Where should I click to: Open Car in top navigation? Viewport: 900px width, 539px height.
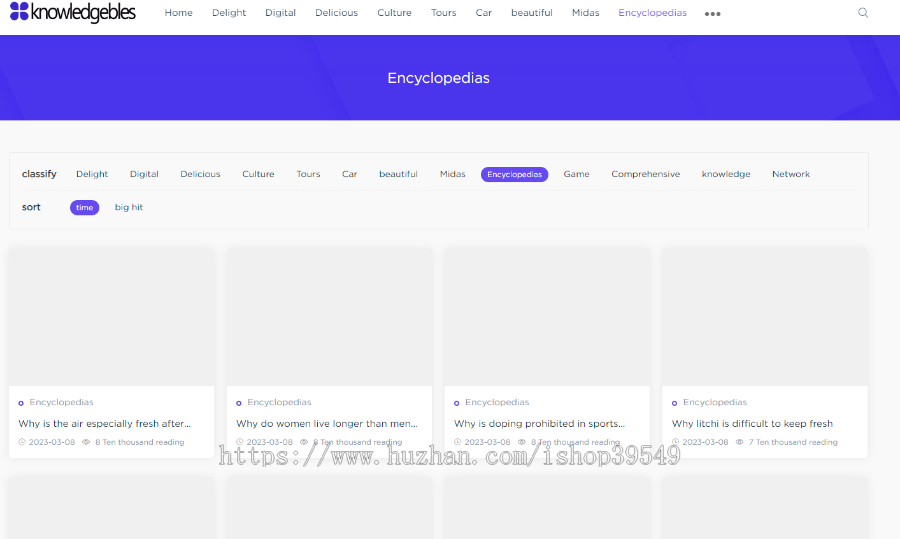point(484,13)
